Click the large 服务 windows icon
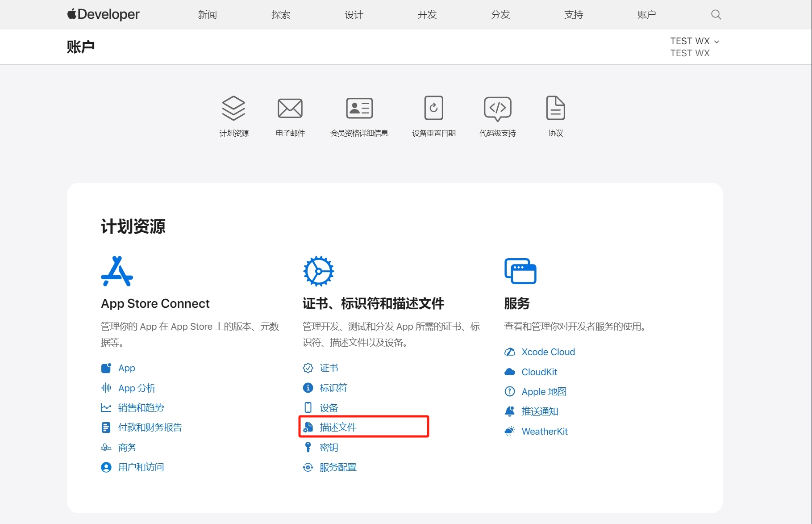This screenshot has height=524, width=812. tap(520, 271)
